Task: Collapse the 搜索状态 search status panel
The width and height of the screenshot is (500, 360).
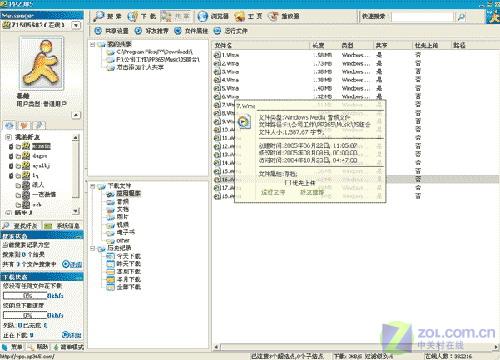Action: tap(79, 236)
